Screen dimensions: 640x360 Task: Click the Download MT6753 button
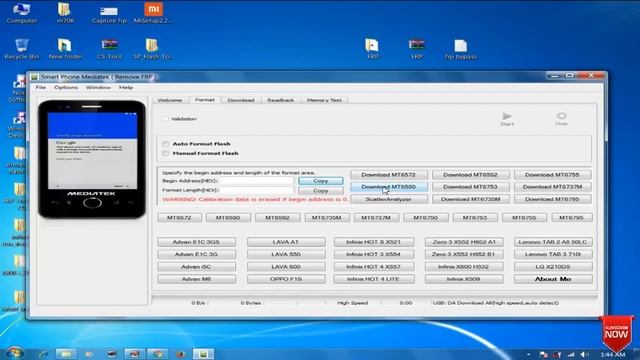click(x=470, y=187)
